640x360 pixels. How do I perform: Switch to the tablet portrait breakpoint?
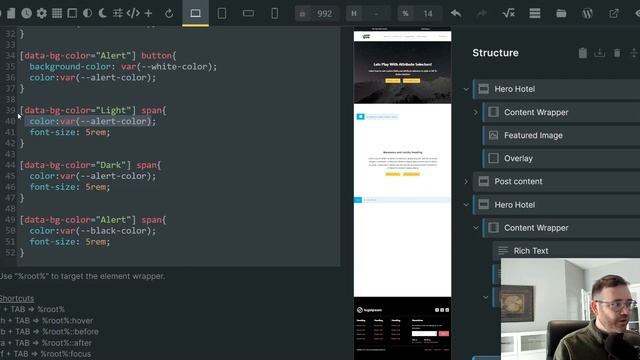point(222,13)
